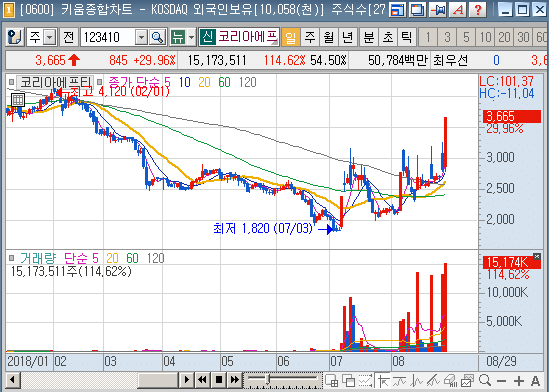This screenshot has width=549, height=392.
Task: Click the horizontal scrollbar thumb
Action: (158, 380)
